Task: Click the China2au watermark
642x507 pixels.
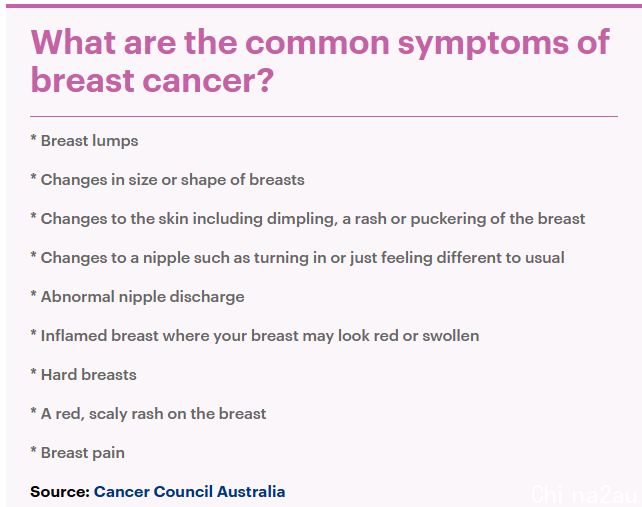Action: tap(584, 494)
